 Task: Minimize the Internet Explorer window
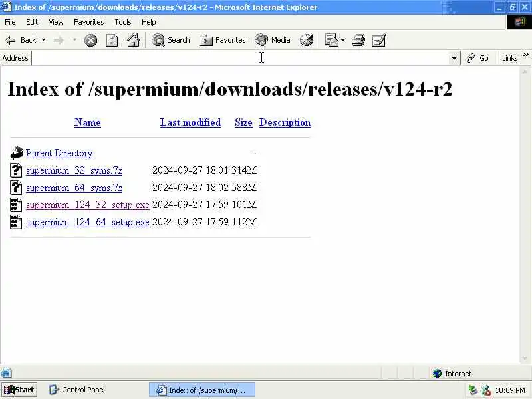pyautogui.click(x=499, y=7)
